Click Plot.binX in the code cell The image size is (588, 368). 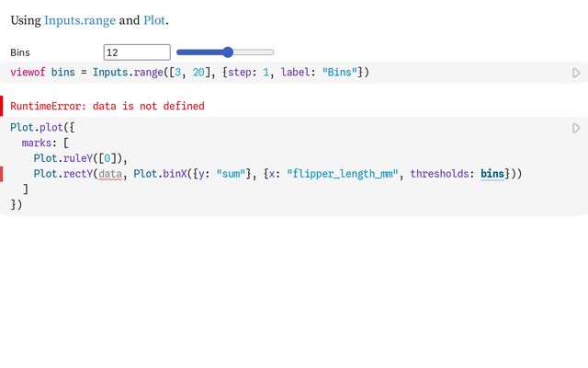159,174
